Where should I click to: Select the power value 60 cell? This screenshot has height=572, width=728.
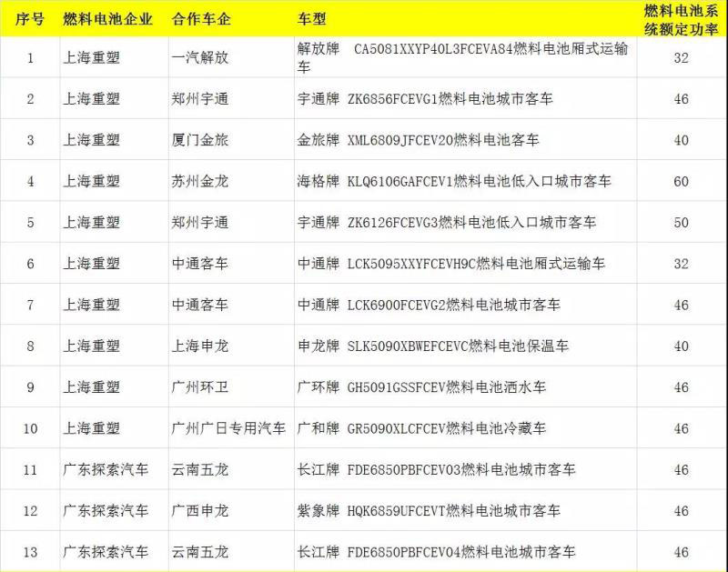point(681,181)
